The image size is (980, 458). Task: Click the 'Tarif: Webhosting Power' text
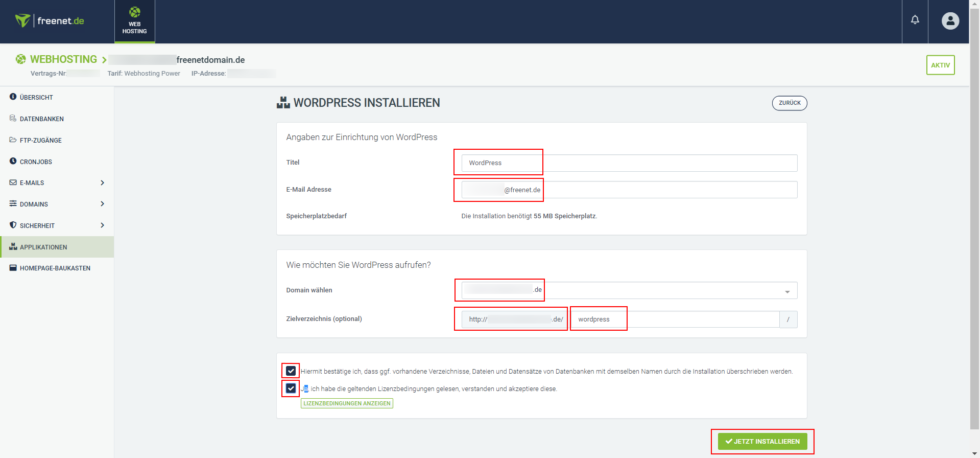pos(144,73)
